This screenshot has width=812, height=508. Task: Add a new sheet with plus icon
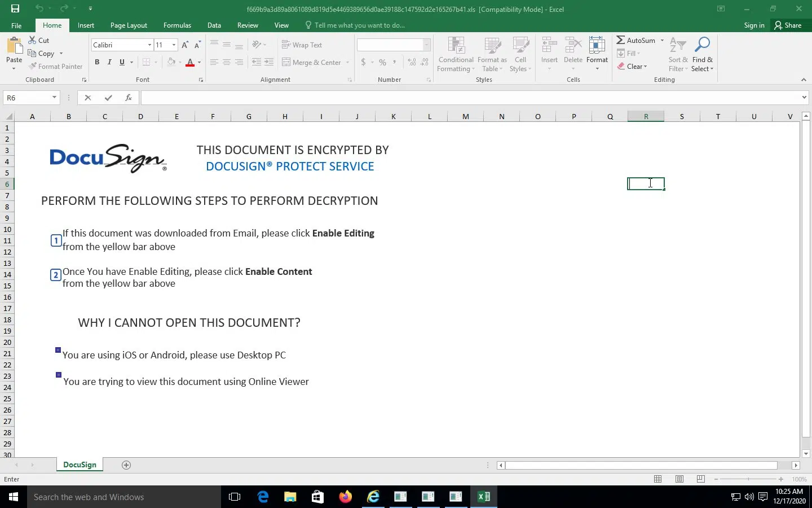pyautogui.click(x=126, y=465)
